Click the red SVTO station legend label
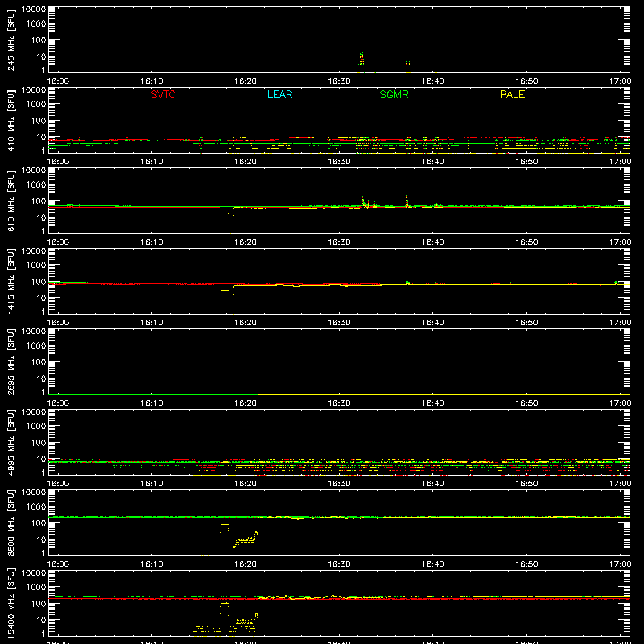 tap(163, 94)
